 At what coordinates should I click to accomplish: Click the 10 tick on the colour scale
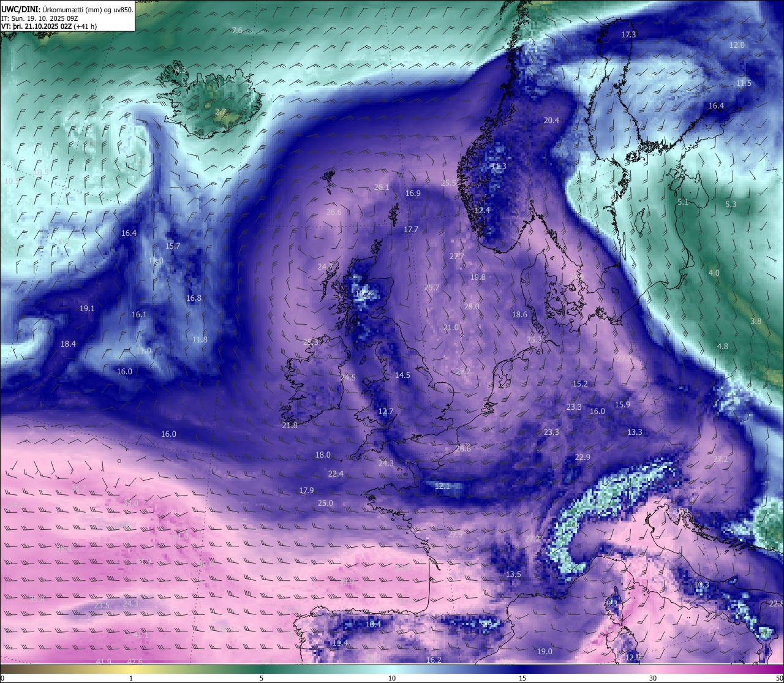(x=392, y=677)
